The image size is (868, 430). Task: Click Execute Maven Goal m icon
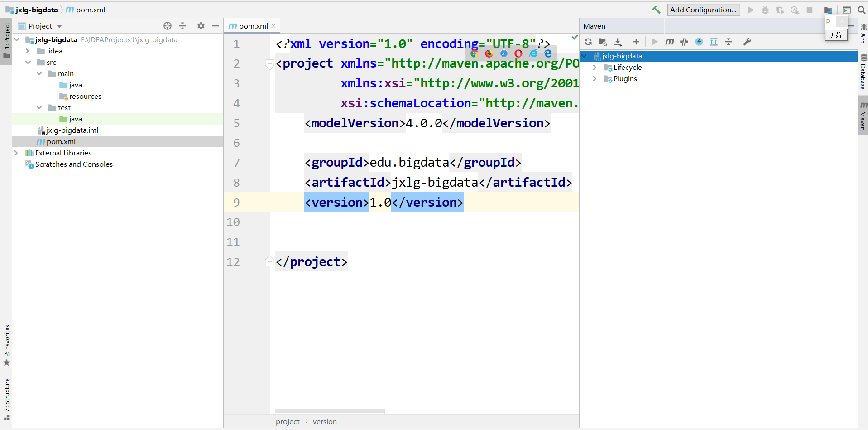tap(669, 42)
